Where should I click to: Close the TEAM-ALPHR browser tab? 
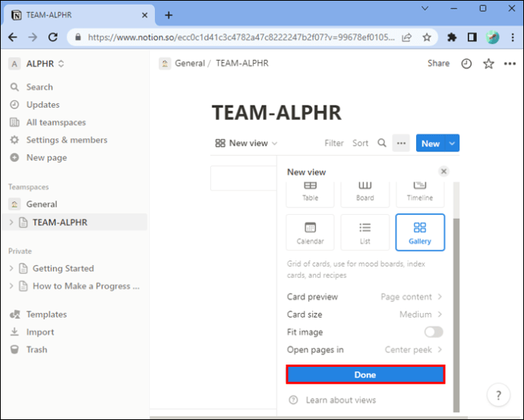[x=145, y=15]
